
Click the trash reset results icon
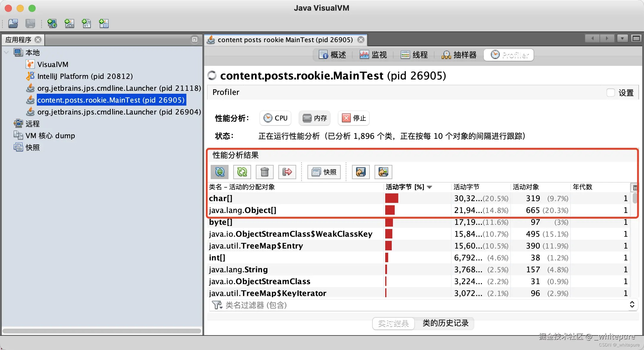click(264, 172)
